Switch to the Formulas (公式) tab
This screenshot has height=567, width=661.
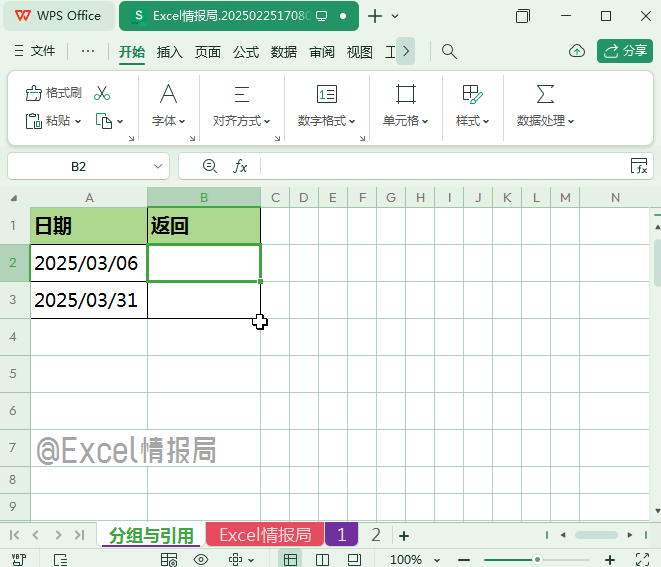pos(246,52)
